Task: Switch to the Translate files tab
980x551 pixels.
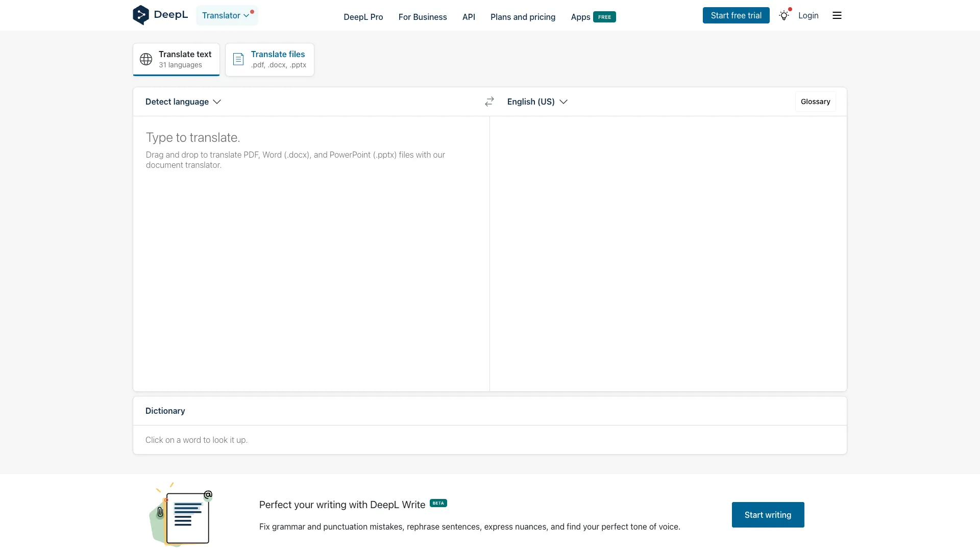Action: 269,59
